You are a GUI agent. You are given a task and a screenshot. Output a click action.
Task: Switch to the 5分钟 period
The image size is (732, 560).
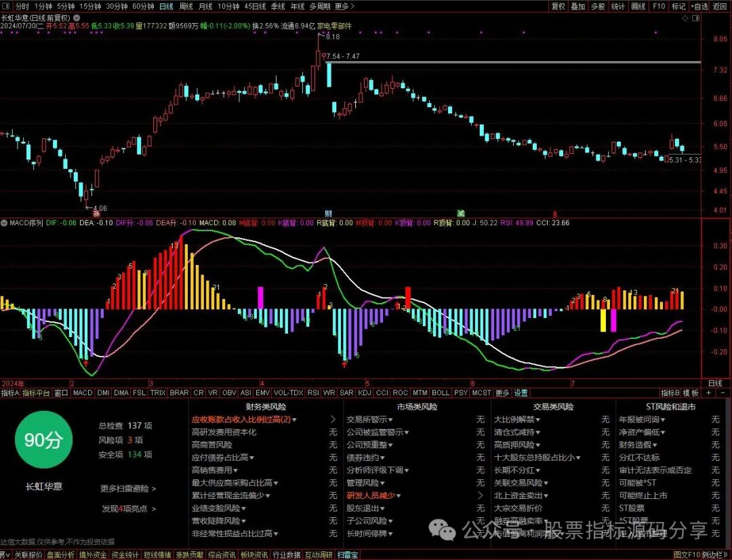66,6
